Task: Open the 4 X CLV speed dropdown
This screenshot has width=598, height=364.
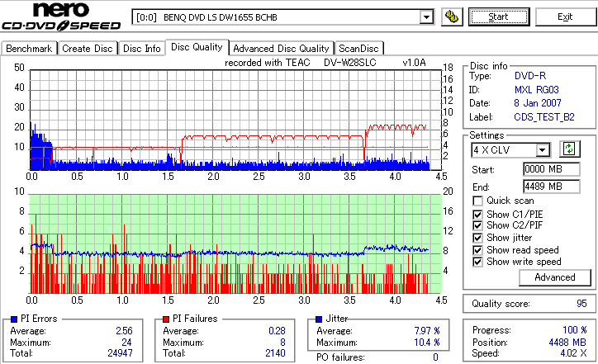Action: tap(543, 150)
